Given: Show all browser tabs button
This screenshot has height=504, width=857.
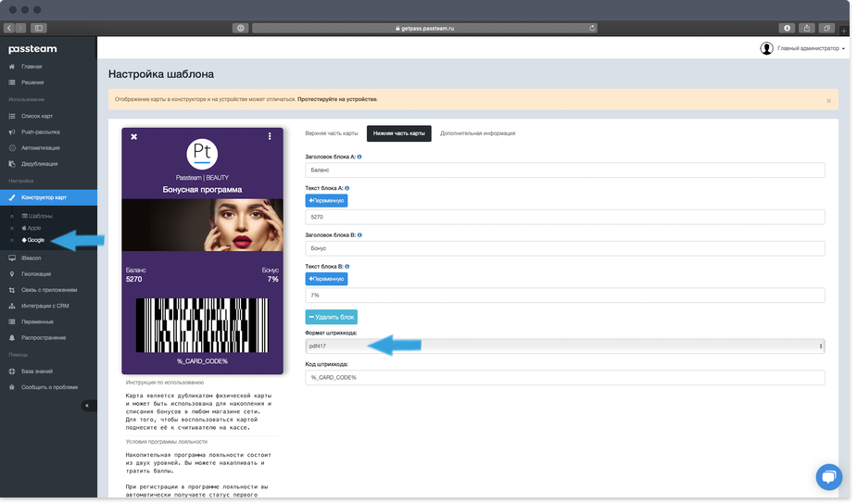Looking at the screenshot, I should (826, 29).
